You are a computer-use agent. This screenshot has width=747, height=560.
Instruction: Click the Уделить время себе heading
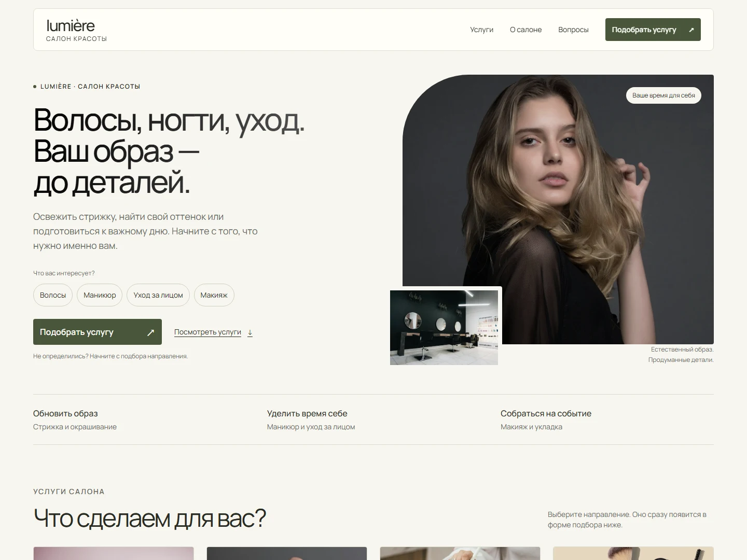[x=307, y=413]
